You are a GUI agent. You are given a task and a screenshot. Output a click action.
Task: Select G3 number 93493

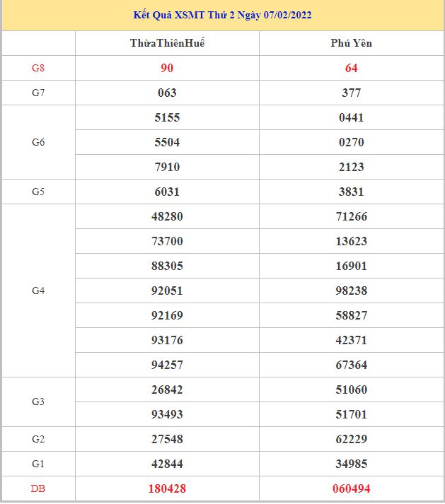point(168,414)
